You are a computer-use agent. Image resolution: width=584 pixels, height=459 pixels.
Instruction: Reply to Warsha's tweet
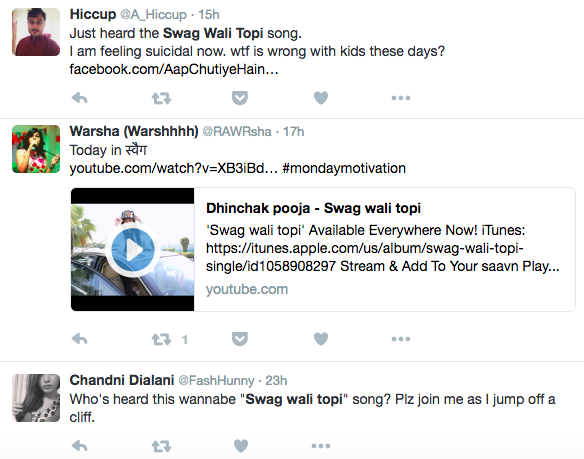click(x=79, y=339)
